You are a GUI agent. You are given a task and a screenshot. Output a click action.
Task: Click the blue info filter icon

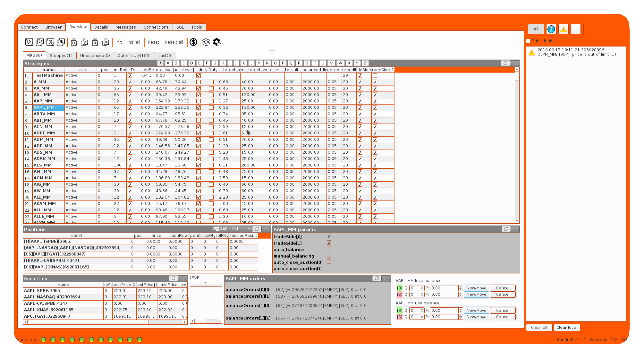(551, 29)
